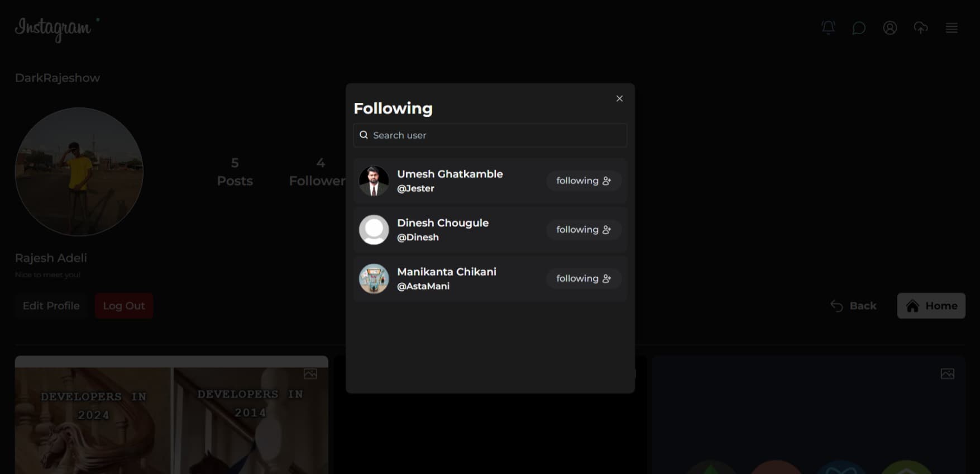Open Edit Profile
Screen dimensions: 980x474
click(51, 306)
